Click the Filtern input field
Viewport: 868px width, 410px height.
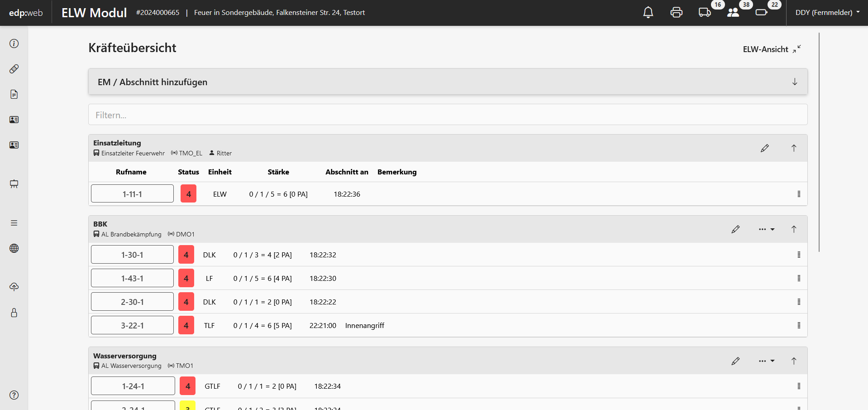448,115
